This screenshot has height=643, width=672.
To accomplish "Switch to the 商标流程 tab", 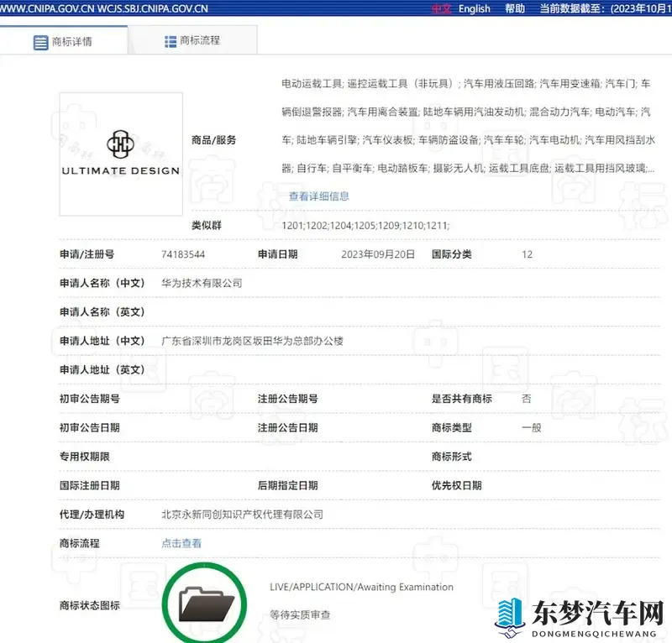I will pos(193,39).
